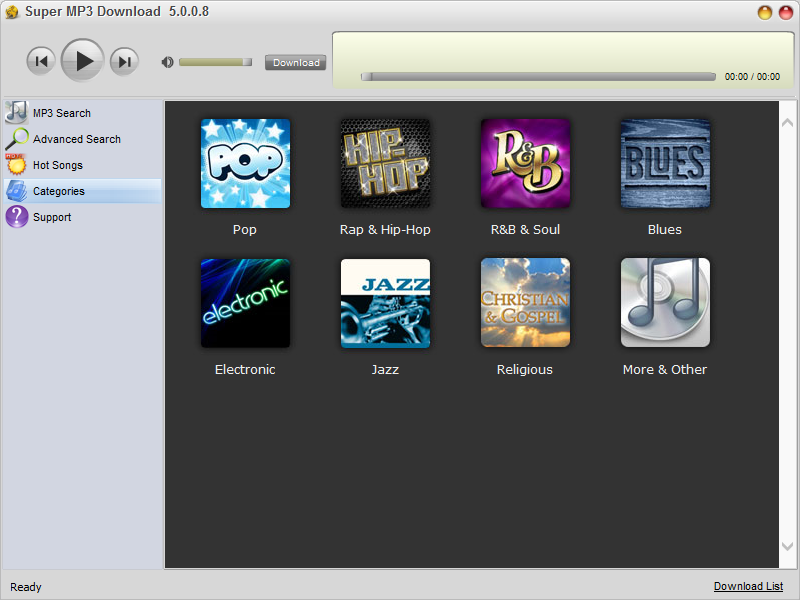Open the Pop category thumbnail

(245, 163)
